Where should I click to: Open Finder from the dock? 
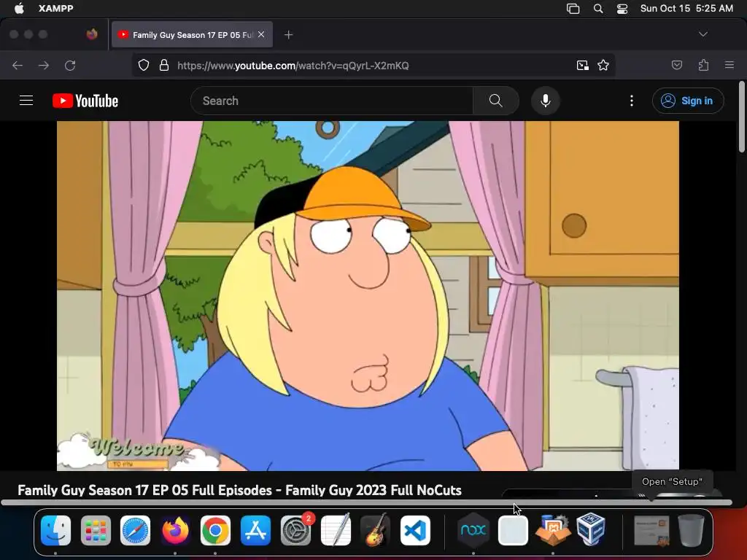[x=55, y=530]
